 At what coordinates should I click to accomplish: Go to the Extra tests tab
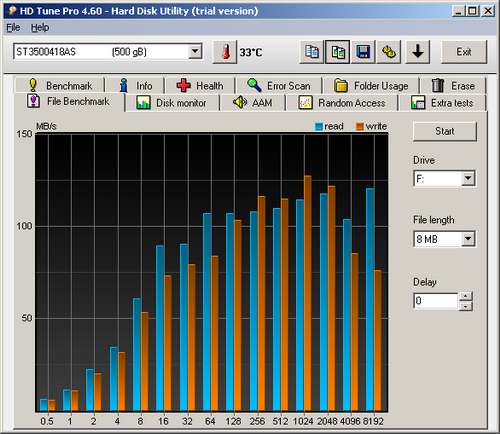(443, 103)
